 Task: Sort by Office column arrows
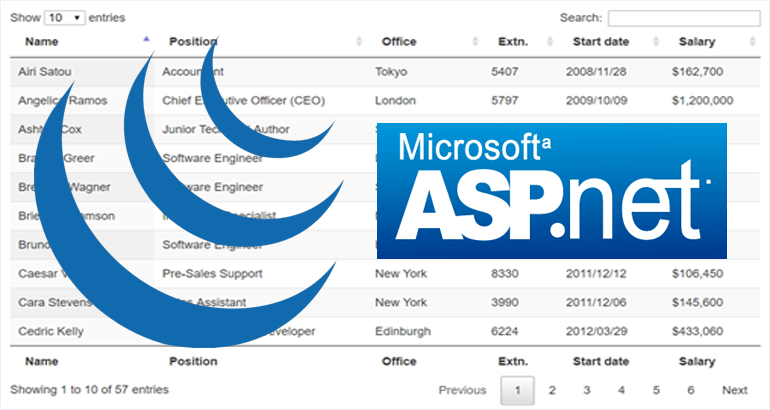pos(475,42)
